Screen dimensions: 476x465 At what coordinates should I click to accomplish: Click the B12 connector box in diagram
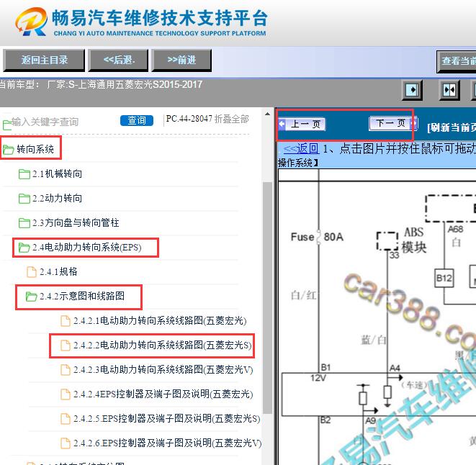444,278
